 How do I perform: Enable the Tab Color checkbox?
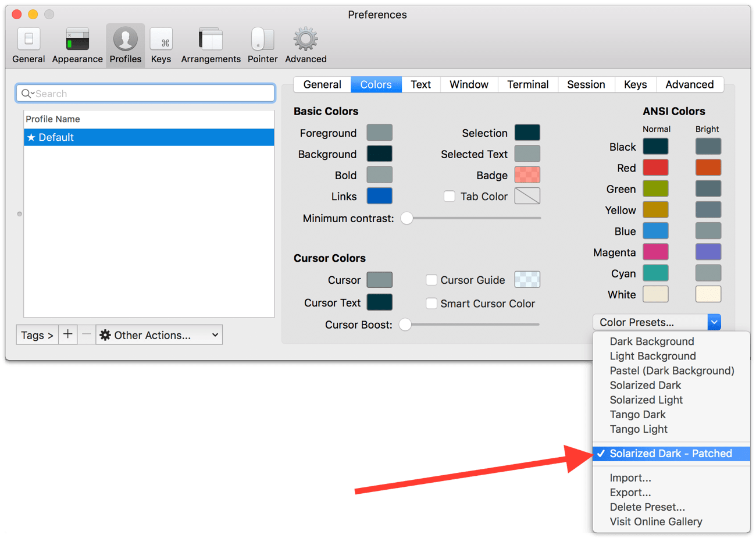[450, 197]
